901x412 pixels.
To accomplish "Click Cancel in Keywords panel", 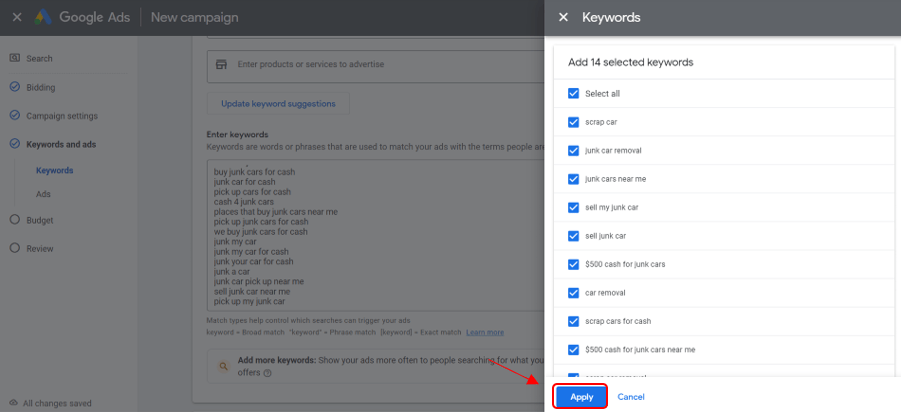I will [x=631, y=397].
